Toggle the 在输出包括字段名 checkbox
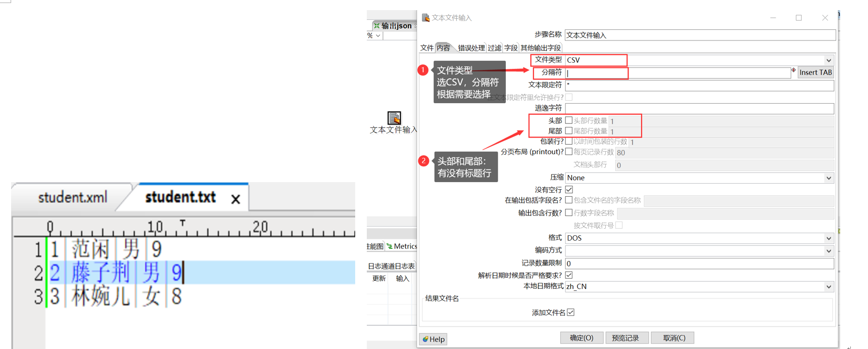The height and width of the screenshot is (349, 868). tap(569, 200)
